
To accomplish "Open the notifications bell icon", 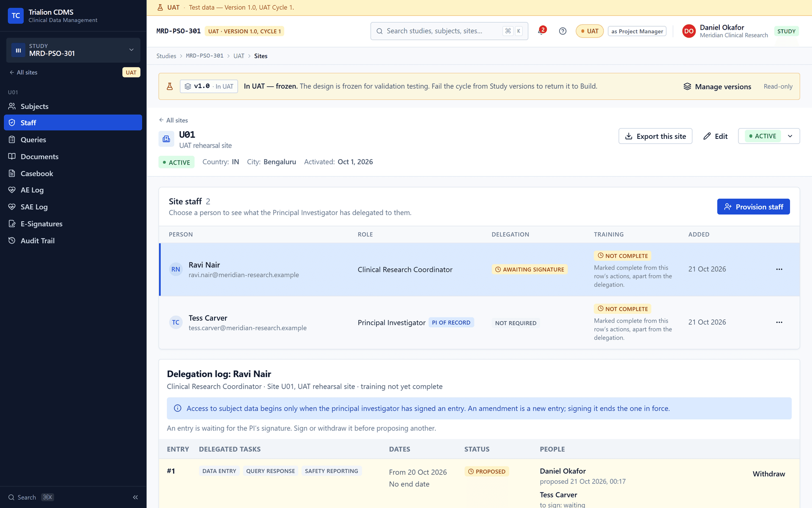I will tap(541, 31).
